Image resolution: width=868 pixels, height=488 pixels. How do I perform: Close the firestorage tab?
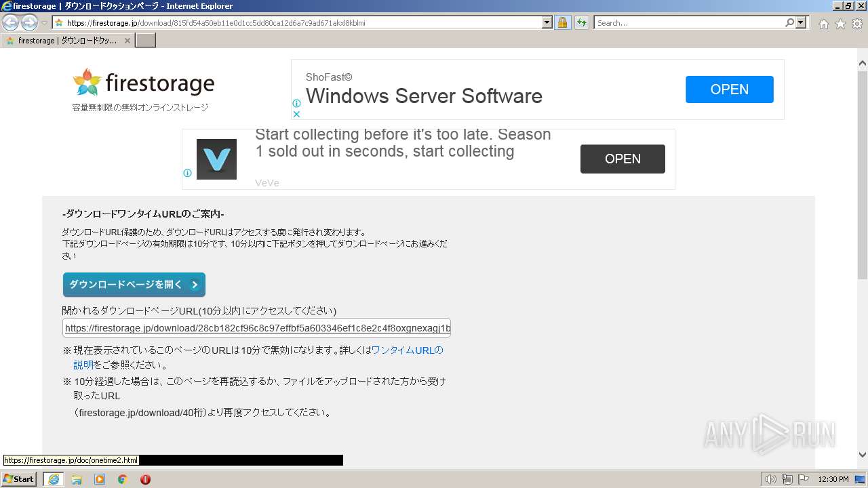tap(127, 41)
